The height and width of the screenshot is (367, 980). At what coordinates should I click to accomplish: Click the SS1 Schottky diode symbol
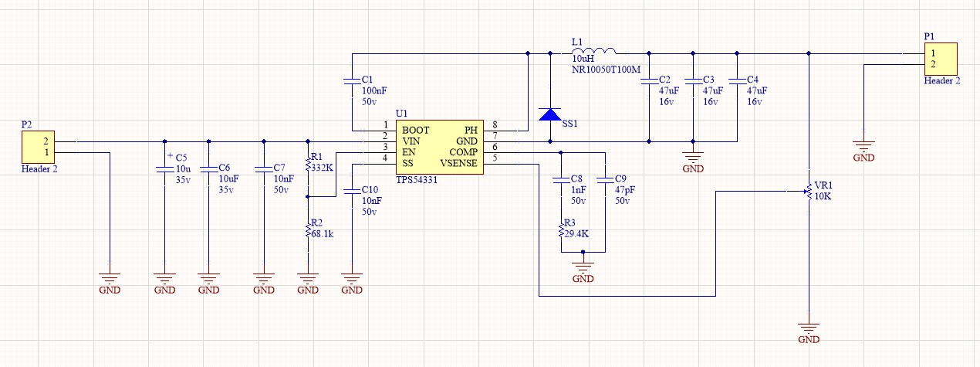click(549, 114)
